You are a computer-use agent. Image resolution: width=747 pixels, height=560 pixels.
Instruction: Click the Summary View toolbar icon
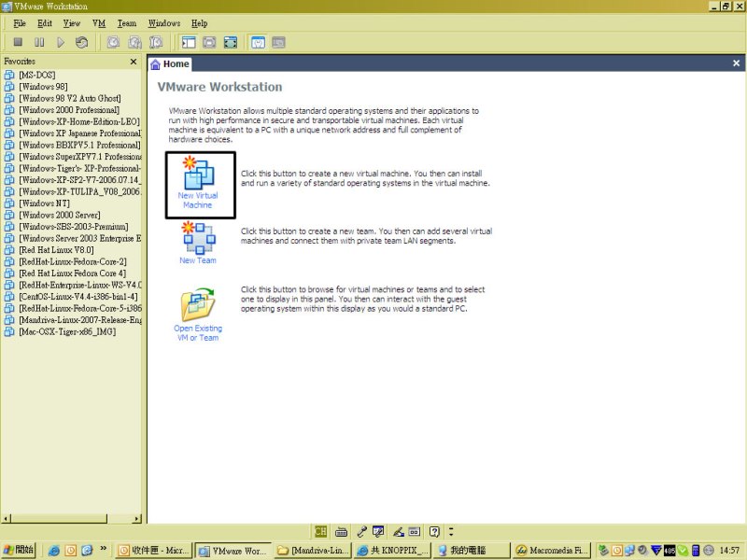(x=258, y=42)
